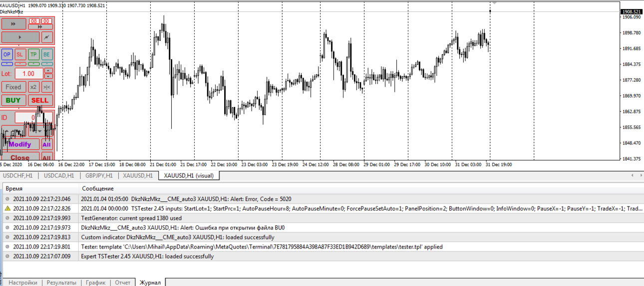Click the yellow warning icon in journal
Image resolution: width=644 pixels, height=286 pixels.
tap(7, 208)
